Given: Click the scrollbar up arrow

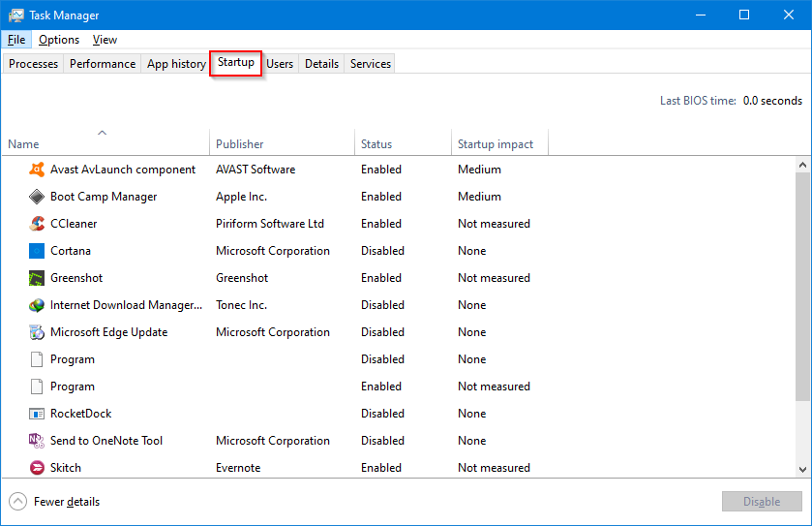Looking at the screenshot, I should (802, 165).
